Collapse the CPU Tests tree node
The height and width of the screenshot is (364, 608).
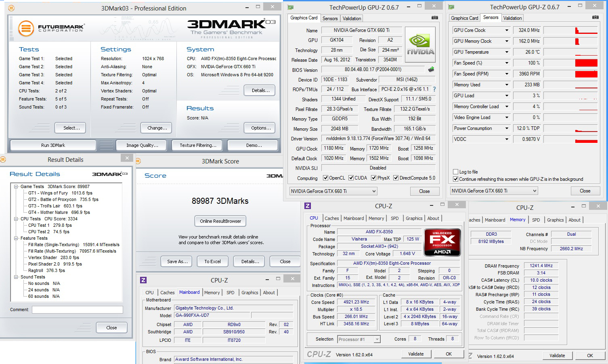point(16,219)
